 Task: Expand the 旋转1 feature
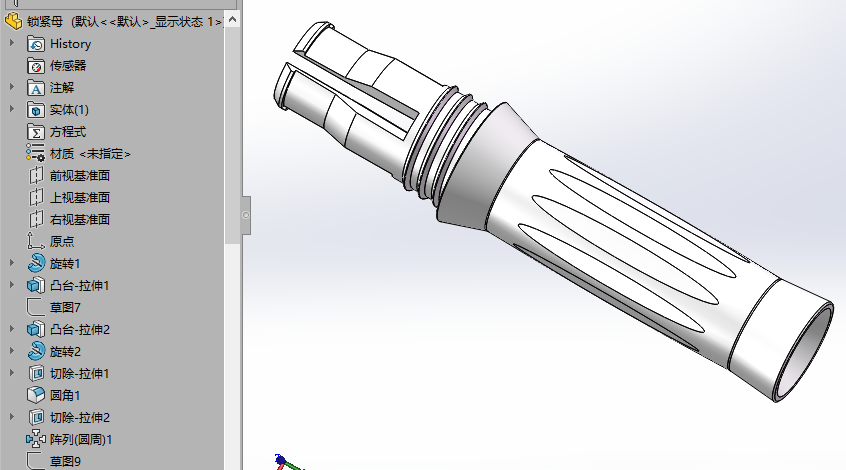(x=12, y=263)
